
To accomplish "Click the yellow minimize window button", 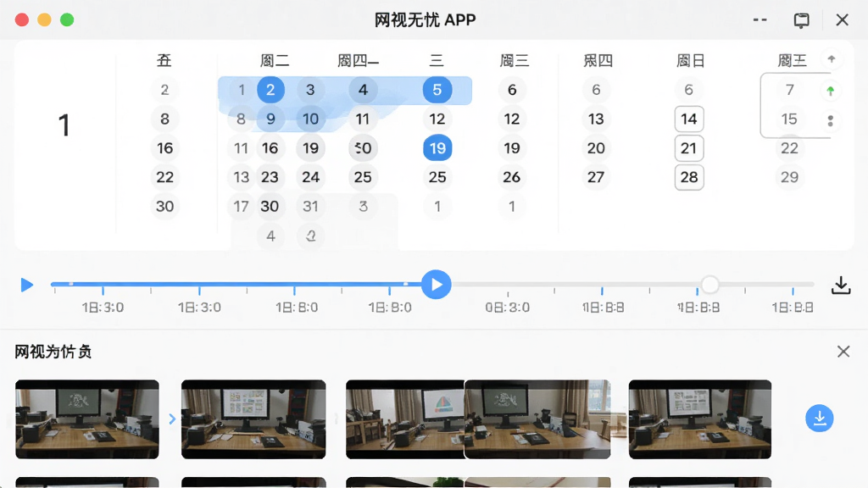I will (44, 20).
